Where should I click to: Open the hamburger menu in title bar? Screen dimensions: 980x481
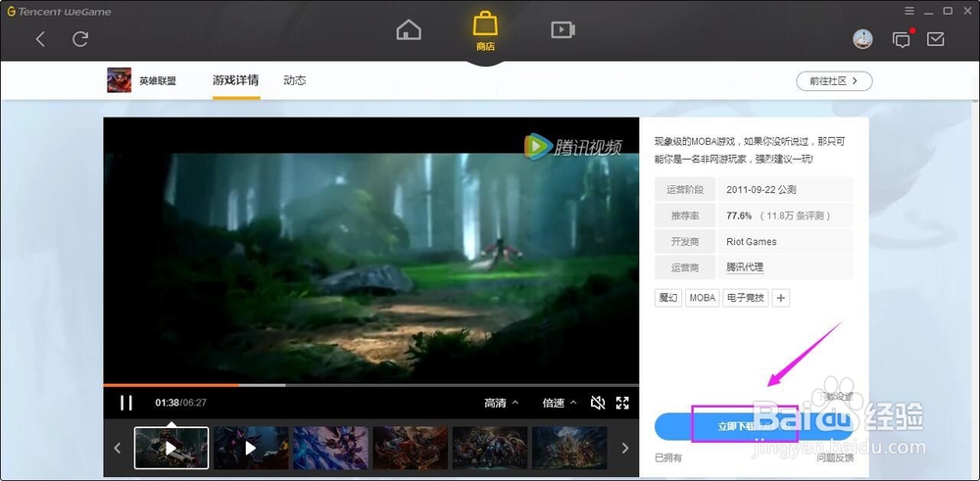coord(909,11)
